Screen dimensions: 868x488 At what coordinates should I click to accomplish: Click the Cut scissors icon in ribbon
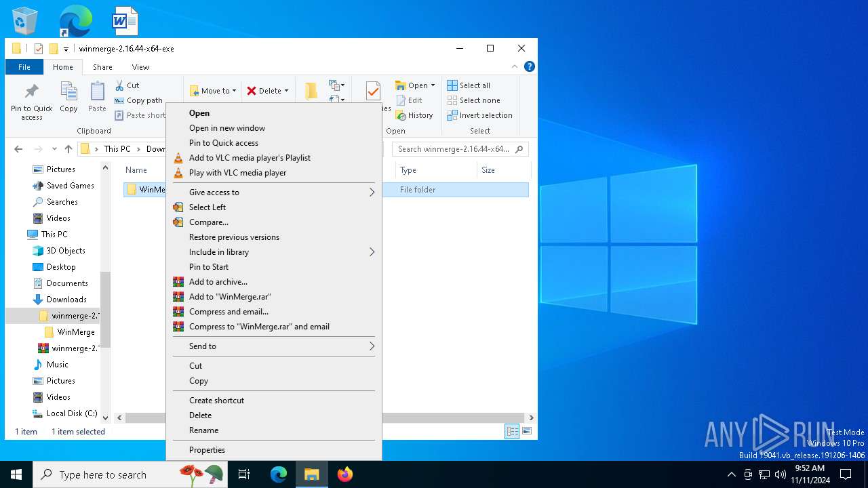pyautogui.click(x=119, y=85)
